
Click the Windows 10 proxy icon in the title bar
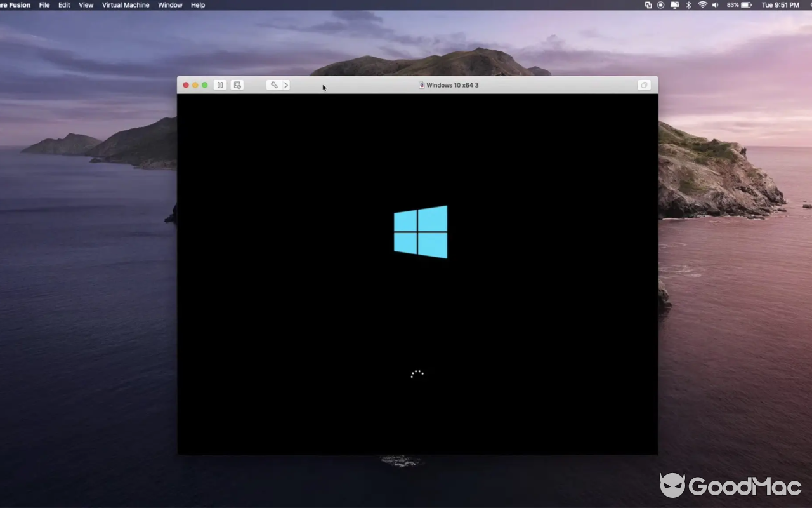[x=421, y=84]
